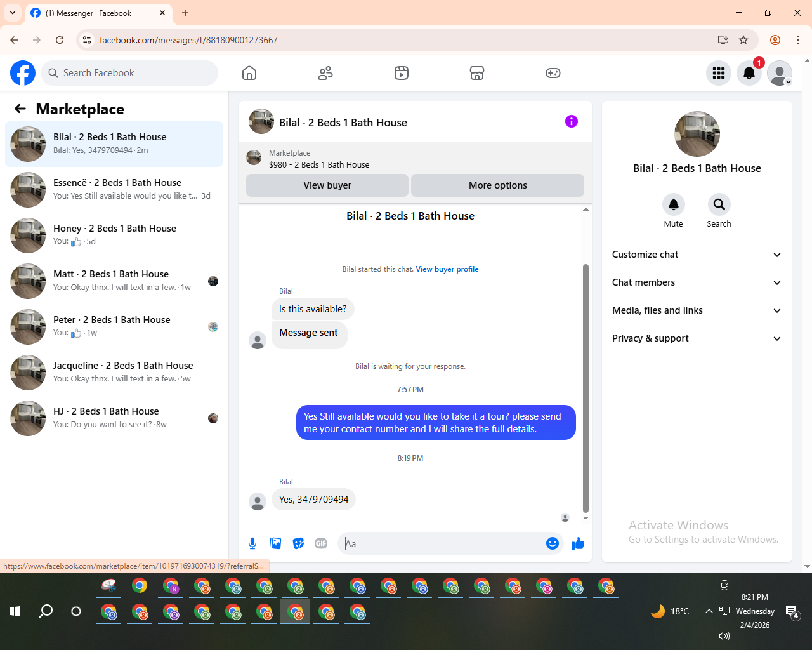Open the Video icon in top navigation
This screenshot has width=812, height=650.
(x=402, y=73)
